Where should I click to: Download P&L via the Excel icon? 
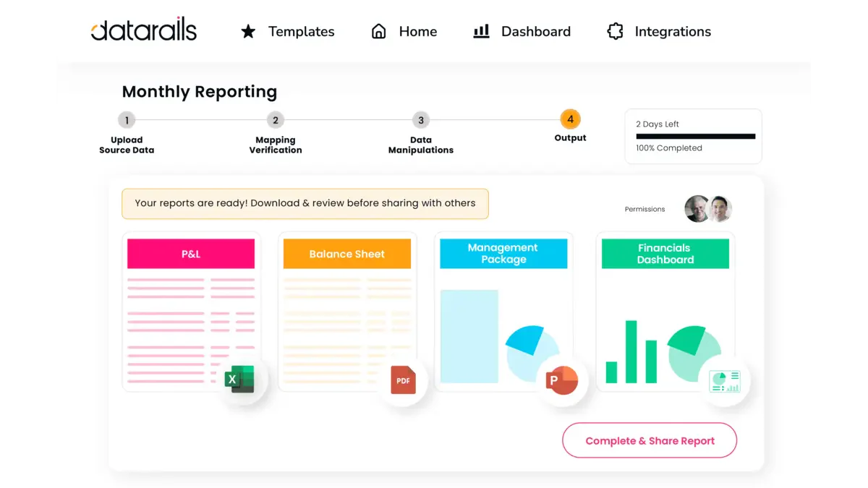(239, 379)
